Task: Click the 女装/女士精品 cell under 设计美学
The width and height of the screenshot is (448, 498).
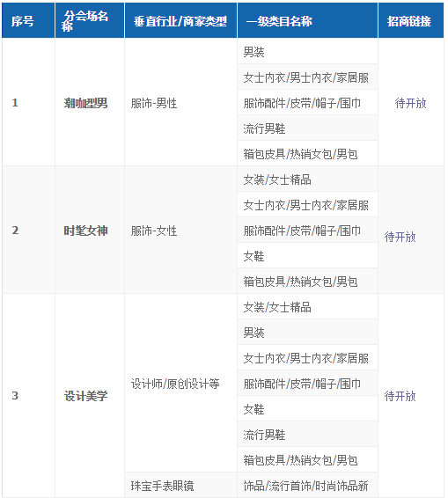Action: pos(307,306)
